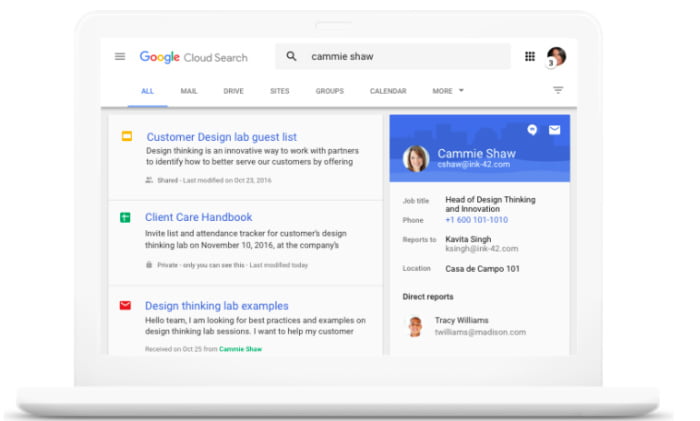Click the green Cammie Shaw sender name
The height and width of the screenshot is (421, 700).
click(240, 349)
